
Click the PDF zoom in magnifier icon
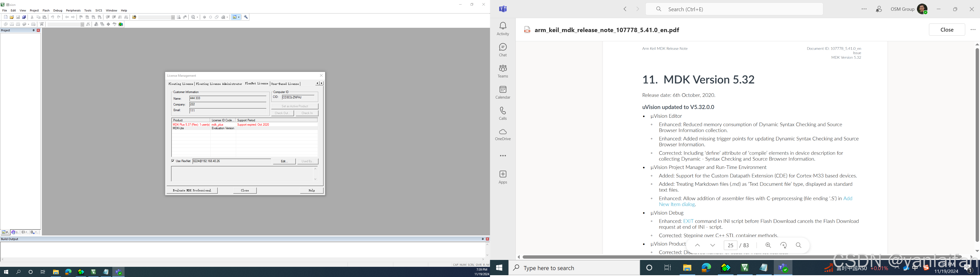coord(768,245)
